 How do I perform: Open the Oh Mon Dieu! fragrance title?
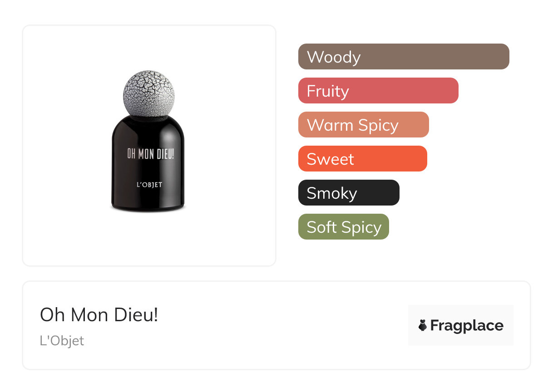99,315
